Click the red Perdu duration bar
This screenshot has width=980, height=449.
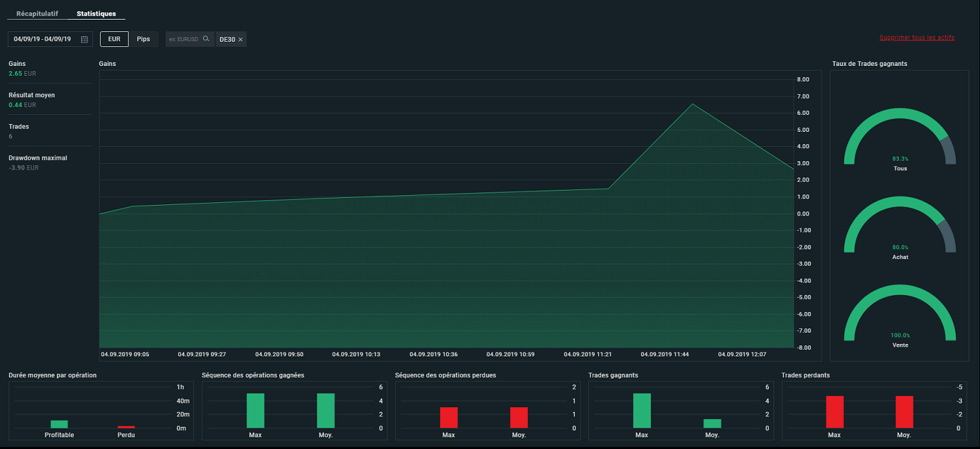pyautogui.click(x=126, y=427)
